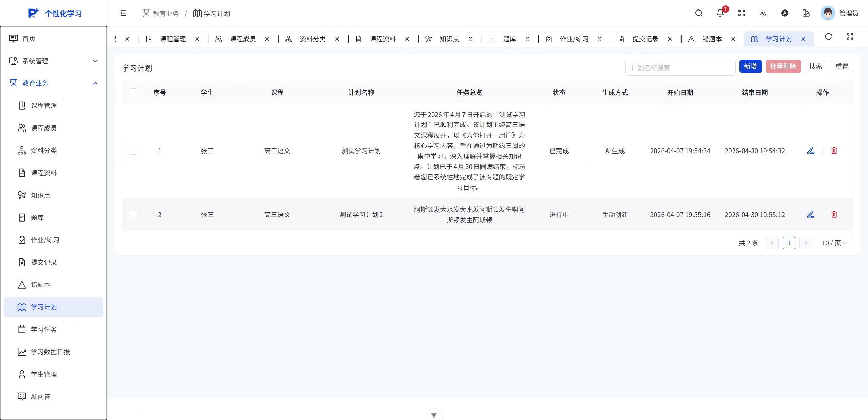Check the select-all checkbox in table header

point(134,93)
